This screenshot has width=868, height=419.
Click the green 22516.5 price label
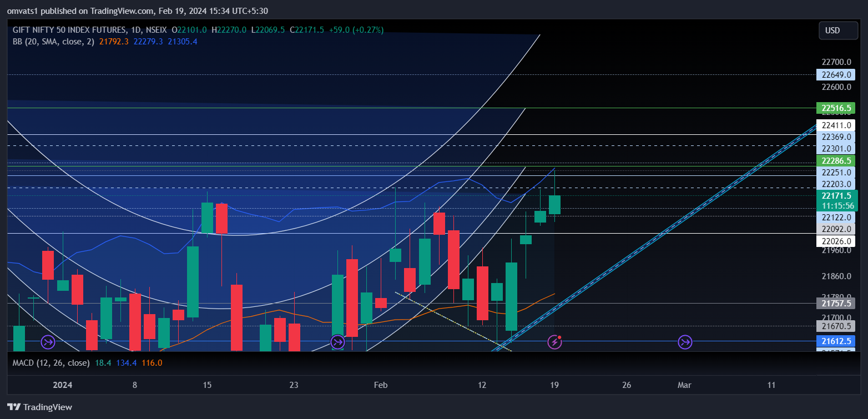click(x=836, y=108)
